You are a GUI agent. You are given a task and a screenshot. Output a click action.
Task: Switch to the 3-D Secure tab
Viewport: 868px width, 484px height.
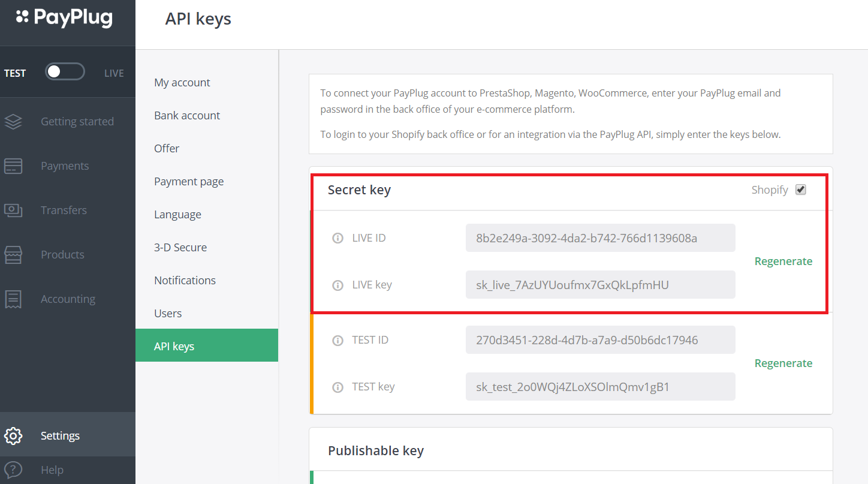point(207,248)
